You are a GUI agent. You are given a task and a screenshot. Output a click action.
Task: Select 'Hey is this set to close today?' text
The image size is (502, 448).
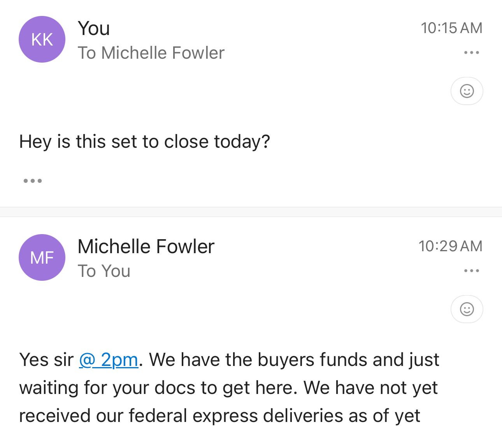point(144,142)
